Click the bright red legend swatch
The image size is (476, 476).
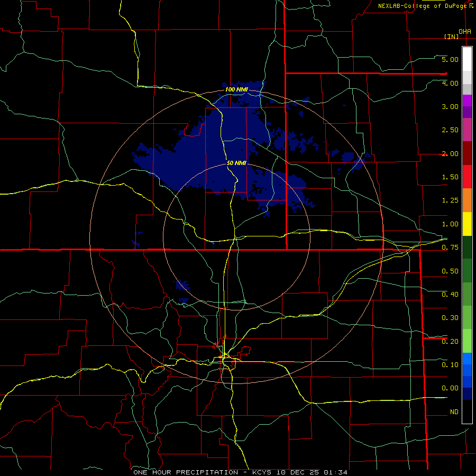click(467, 177)
